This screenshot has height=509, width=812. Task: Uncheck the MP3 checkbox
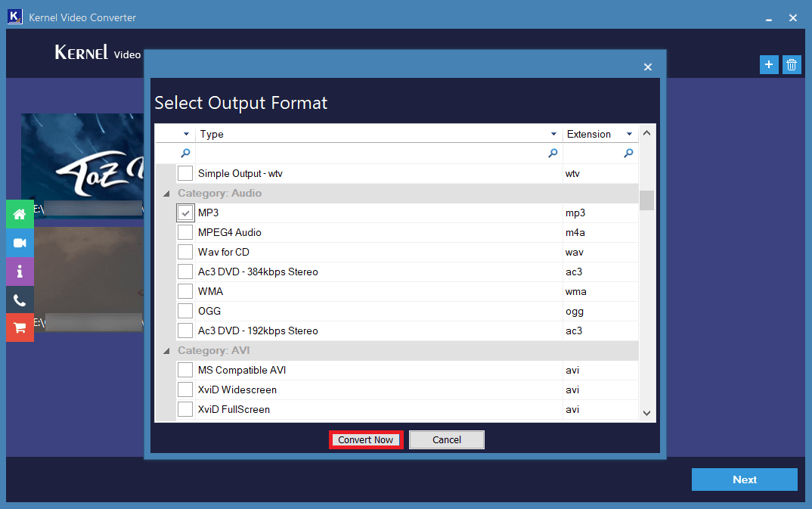[185, 213]
